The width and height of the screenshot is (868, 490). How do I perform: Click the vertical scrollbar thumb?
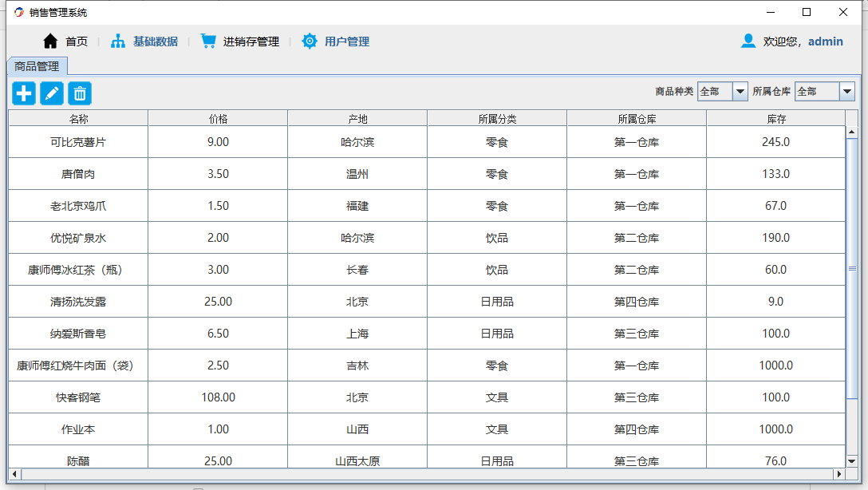[x=852, y=268]
